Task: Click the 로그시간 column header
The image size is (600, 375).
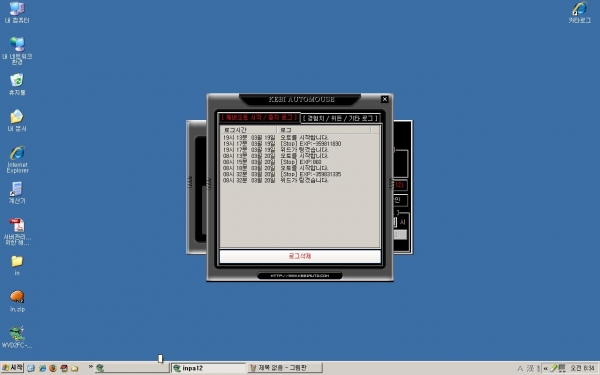Action: [x=248, y=130]
